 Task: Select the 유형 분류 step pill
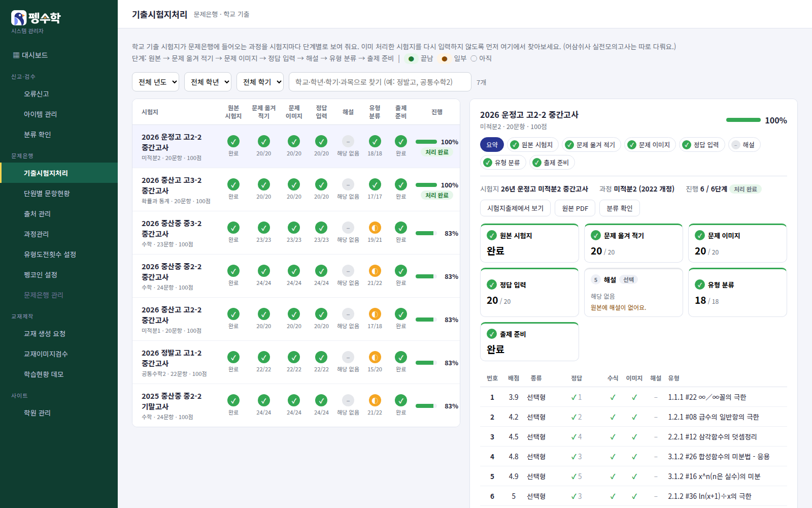502,163
